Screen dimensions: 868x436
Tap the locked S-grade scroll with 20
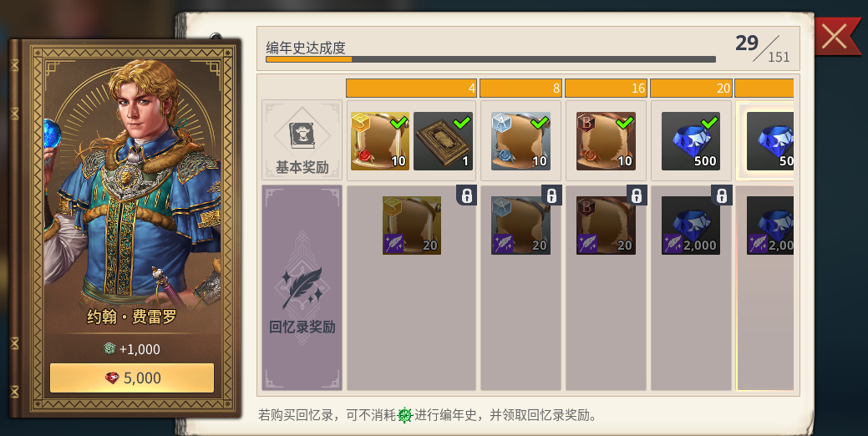(x=412, y=226)
